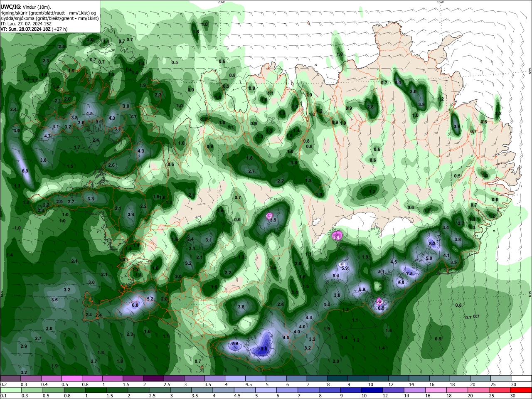Click the 5.4 precipitation value on the map
532x399 pixels.
[336, 276]
